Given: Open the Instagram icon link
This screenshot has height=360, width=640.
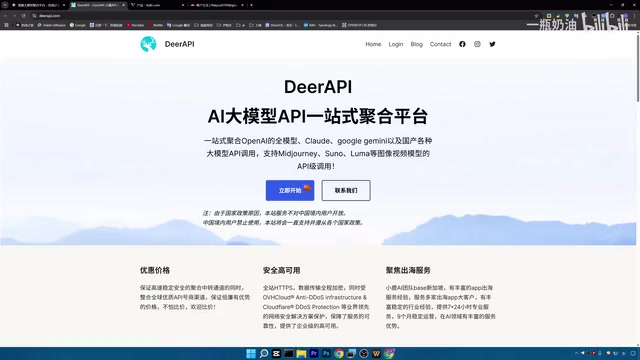Looking at the screenshot, I should click(477, 44).
